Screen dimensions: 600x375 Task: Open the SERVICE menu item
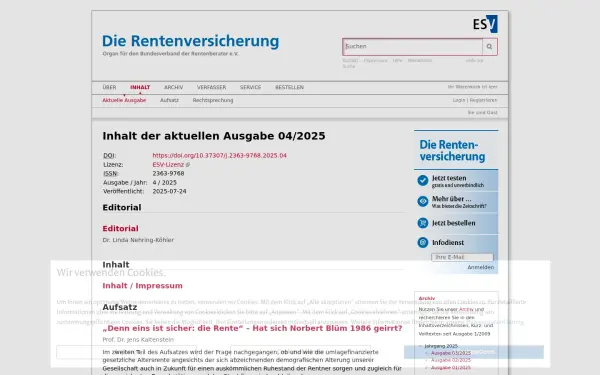point(251,87)
